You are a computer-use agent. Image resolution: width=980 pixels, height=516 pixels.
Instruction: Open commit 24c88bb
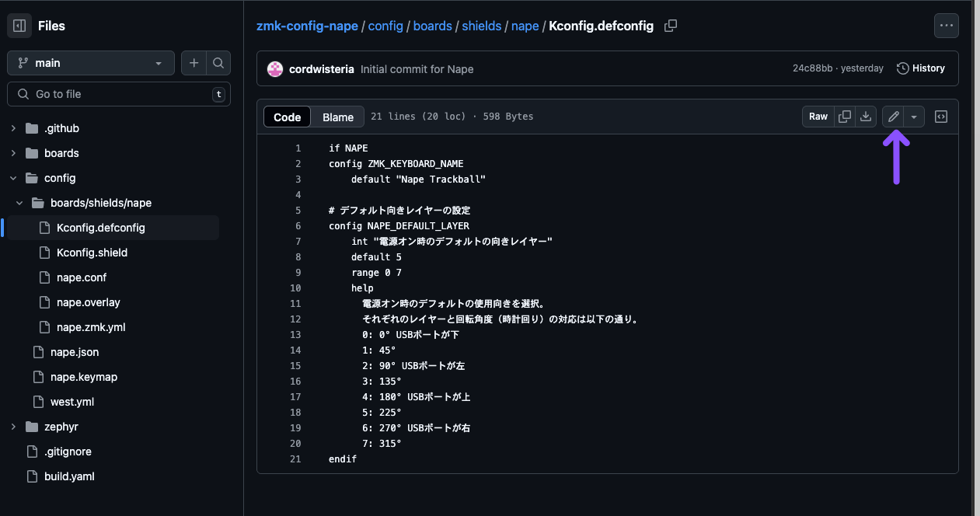click(814, 68)
